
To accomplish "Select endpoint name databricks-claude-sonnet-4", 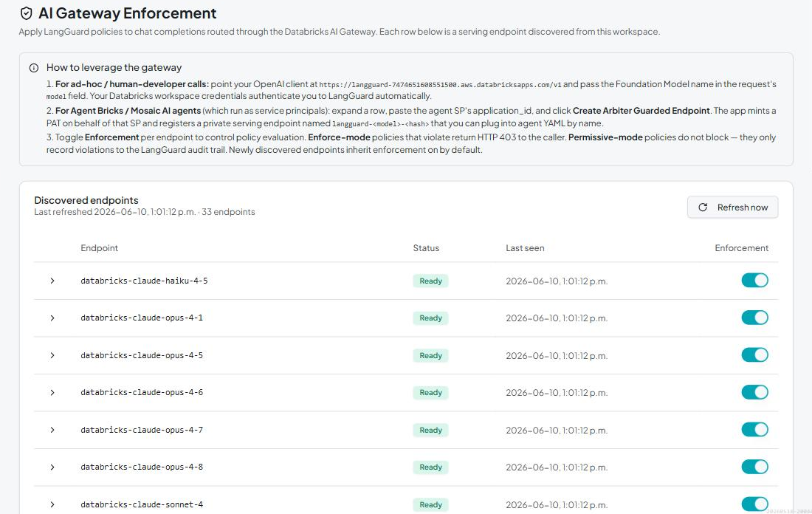I will [142, 504].
